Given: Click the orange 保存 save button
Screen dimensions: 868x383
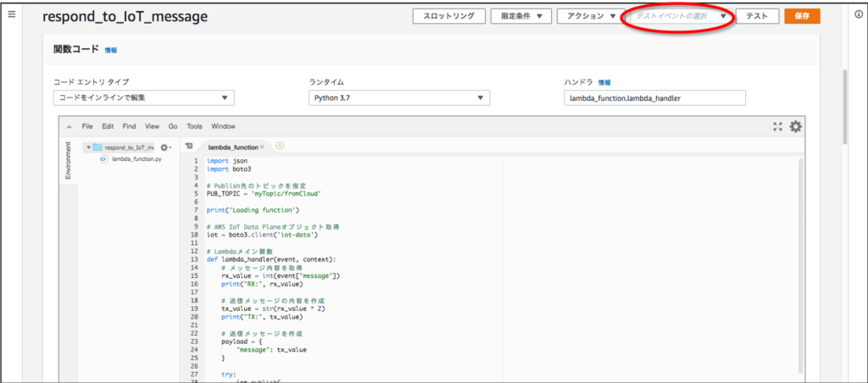Looking at the screenshot, I should [802, 16].
